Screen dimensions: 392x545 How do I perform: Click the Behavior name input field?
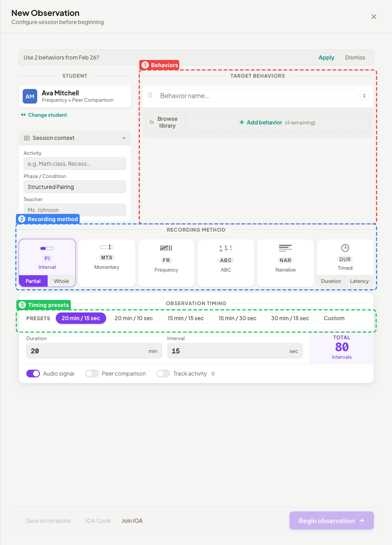[x=256, y=95]
